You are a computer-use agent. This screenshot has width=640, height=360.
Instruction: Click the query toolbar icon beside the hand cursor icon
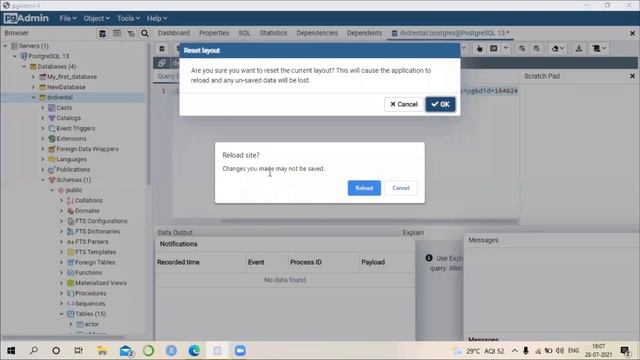click(494, 49)
